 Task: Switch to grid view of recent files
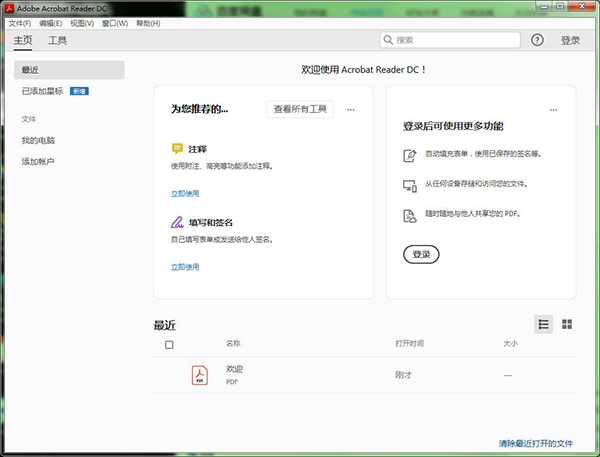[x=567, y=325]
